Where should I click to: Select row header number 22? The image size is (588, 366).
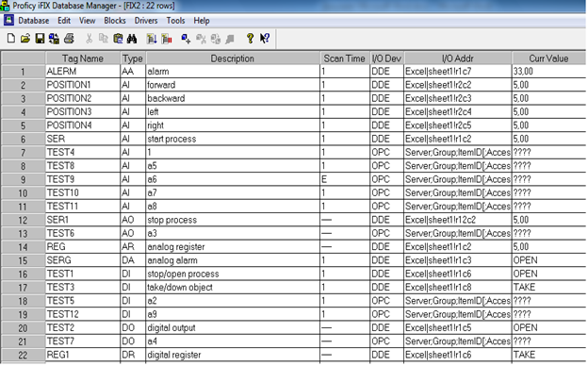pos(23,355)
